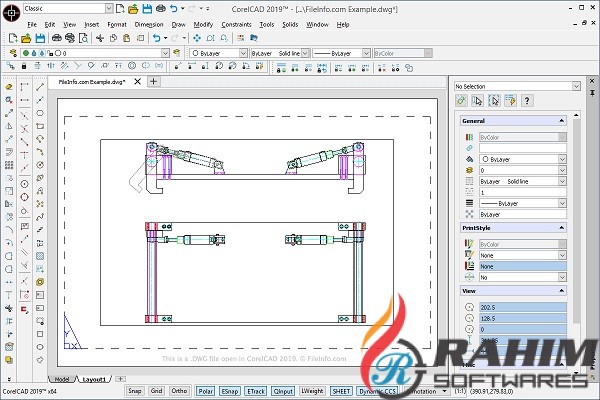Switch to the Model tab
Image resolution: width=600 pixels, height=400 pixels.
tap(62, 379)
